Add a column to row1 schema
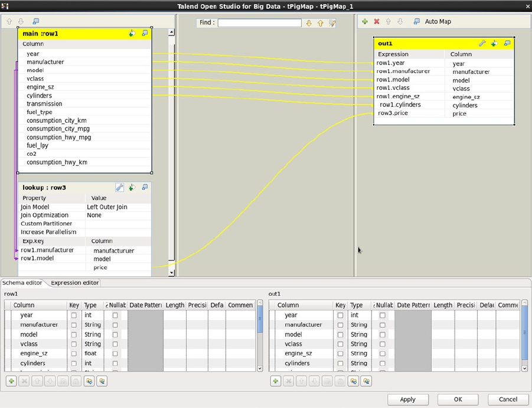Viewport: 532px width, 408px height. (11, 381)
